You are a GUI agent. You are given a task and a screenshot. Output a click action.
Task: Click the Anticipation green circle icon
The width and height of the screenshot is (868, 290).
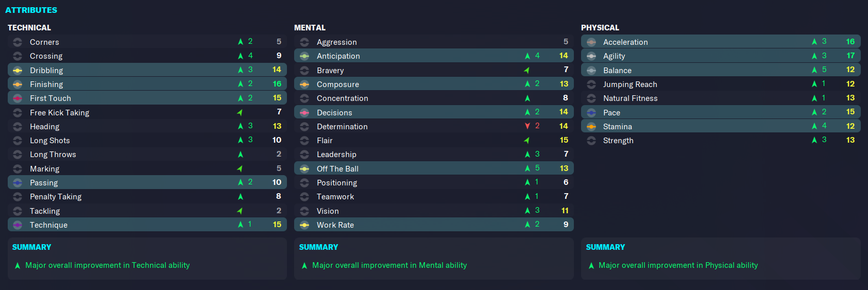(304, 56)
